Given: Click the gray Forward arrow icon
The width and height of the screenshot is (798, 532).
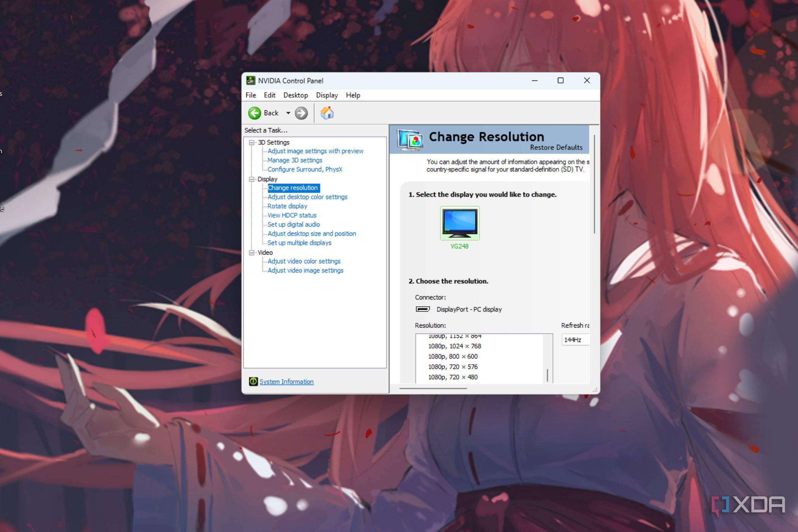Looking at the screenshot, I should click(301, 113).
